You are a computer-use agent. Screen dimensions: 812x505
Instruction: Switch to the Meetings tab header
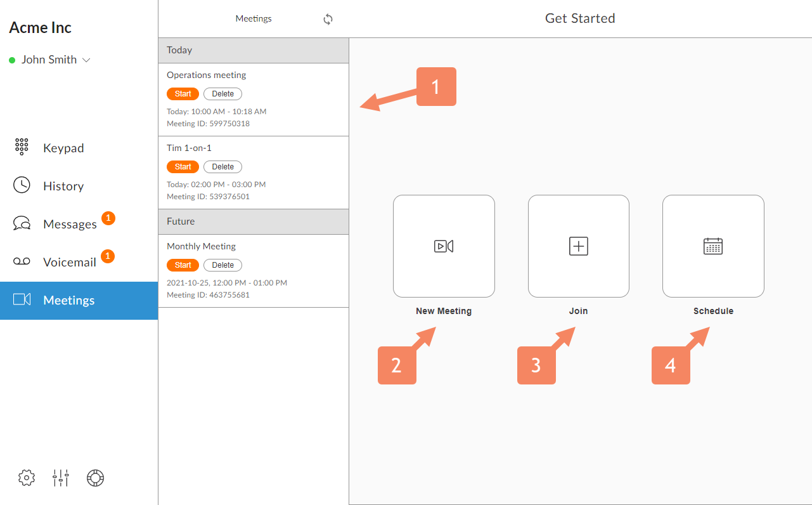point(254,18)
